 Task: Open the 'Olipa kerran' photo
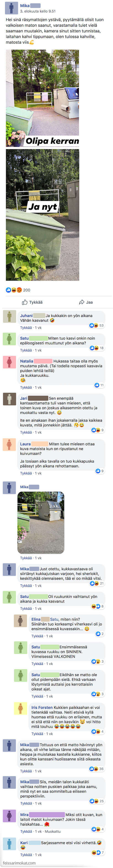coord(42,98)
